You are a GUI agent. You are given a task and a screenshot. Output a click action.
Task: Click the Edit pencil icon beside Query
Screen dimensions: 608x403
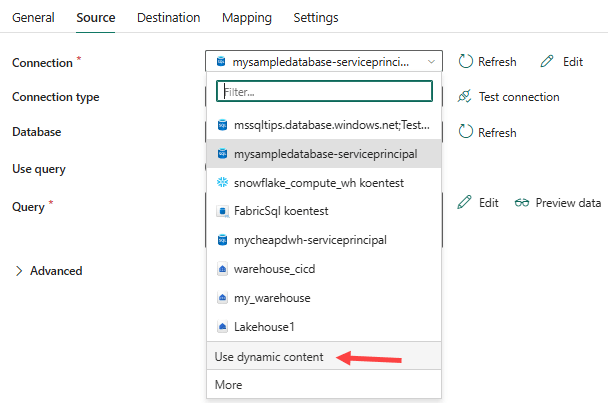coord(465,202)
